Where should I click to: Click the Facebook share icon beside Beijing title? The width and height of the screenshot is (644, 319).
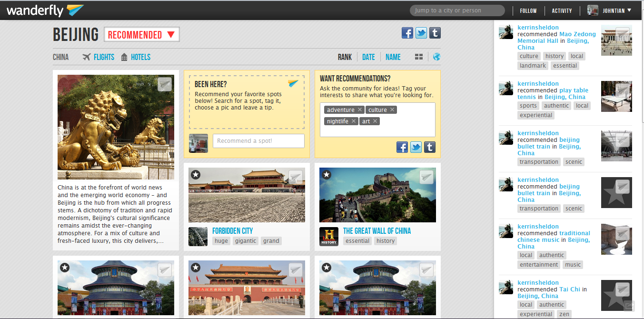407,33
